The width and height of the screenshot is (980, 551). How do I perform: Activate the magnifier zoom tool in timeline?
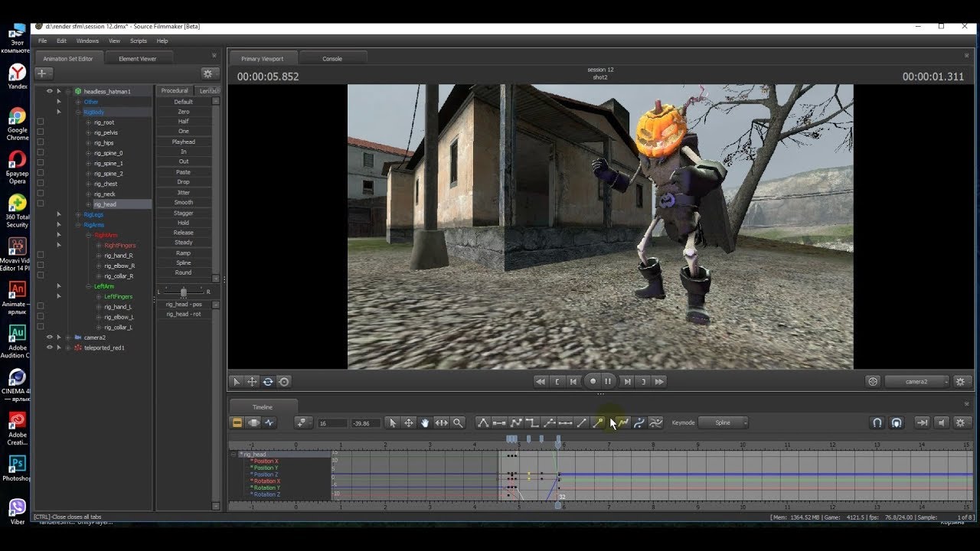[458, 422]
